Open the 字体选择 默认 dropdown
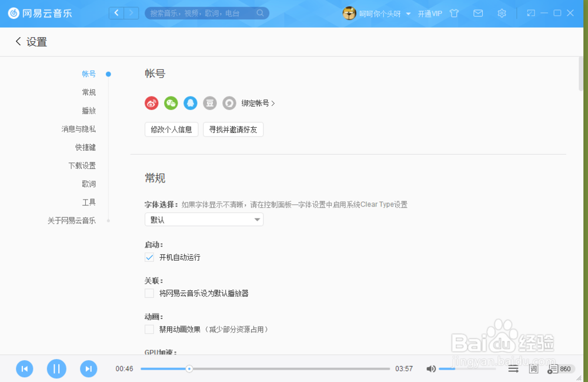Image resolution: width=588 pixels, height=382 pixels. [x=204, y=220]
